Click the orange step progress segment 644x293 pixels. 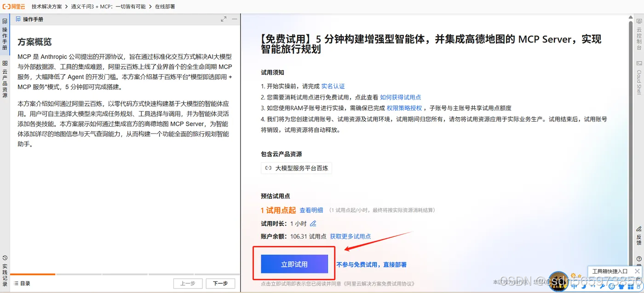pyautogui.click(x=33, y=274)
